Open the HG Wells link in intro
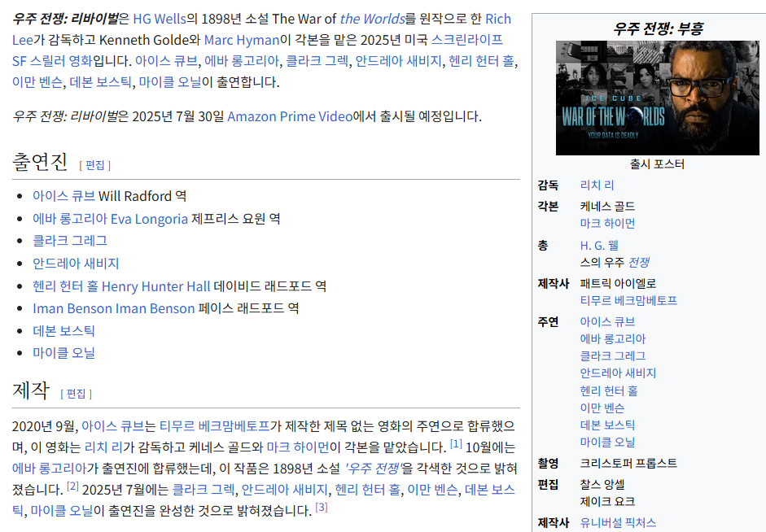This screenshot has width=766, height=532. (159, 19)
